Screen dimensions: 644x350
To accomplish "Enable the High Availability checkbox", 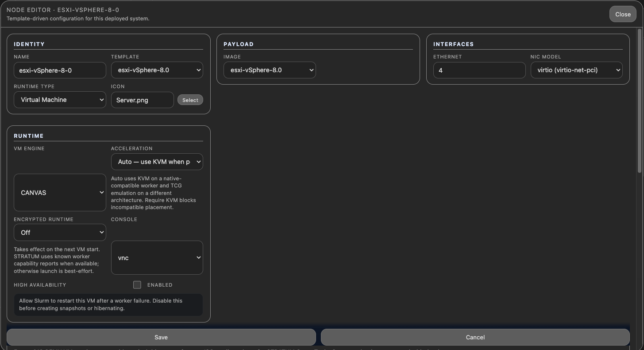I will coord(137,285).
